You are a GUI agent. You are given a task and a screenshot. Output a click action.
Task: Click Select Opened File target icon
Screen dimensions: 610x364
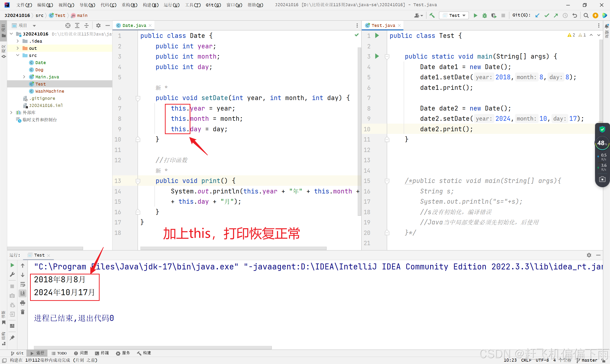click(68, 25)
